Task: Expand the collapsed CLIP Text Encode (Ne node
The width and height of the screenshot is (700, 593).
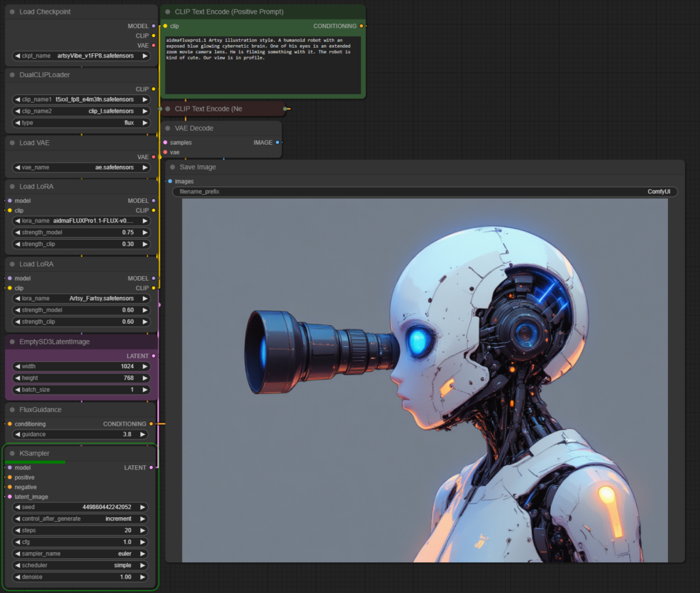Action: (168, 109)
